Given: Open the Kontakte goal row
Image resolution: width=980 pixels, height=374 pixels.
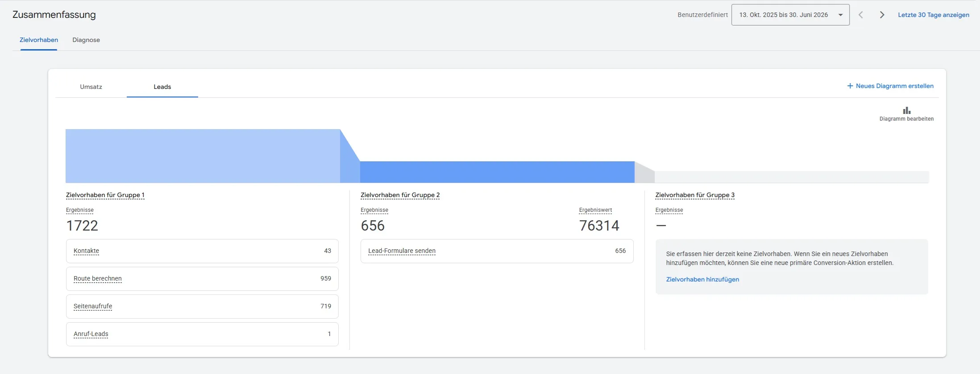Looking at the screenshot, I should click(202, 251).
